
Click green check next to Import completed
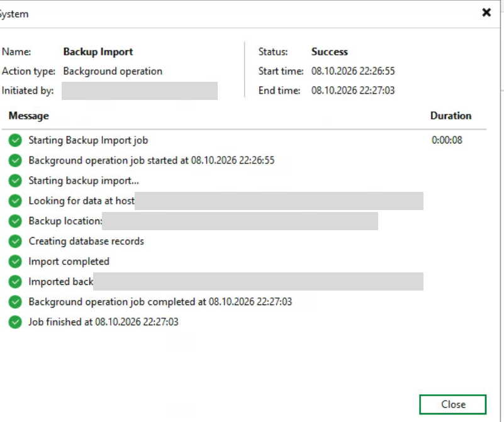coord(15,262)
